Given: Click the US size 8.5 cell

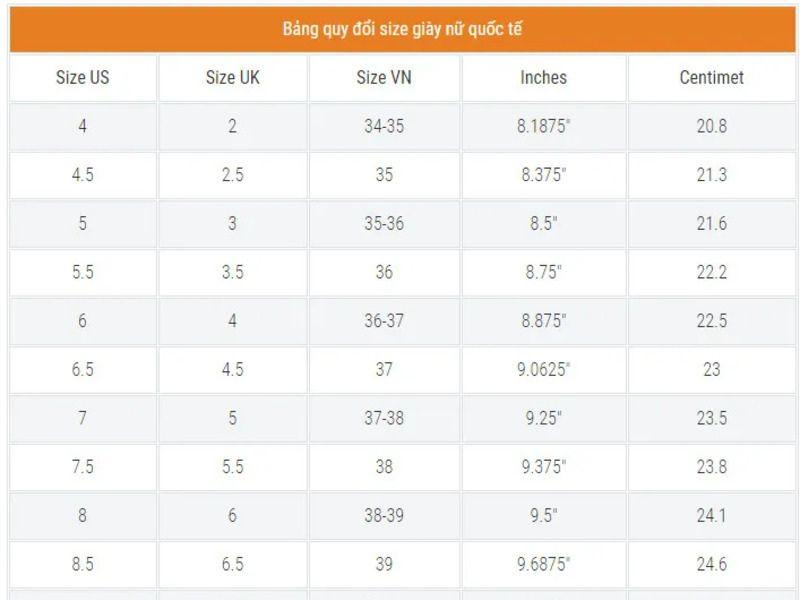Looking at the screenshot, I should point(83,564).
